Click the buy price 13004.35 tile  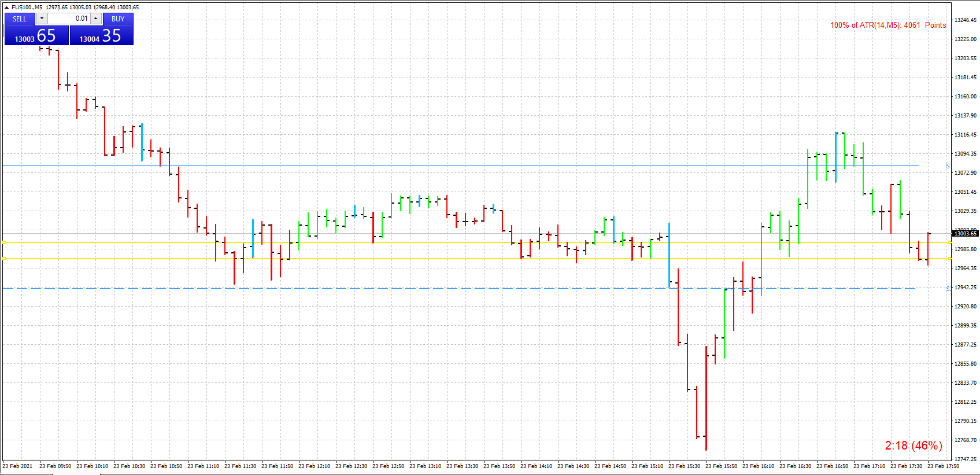pos(102,35)
